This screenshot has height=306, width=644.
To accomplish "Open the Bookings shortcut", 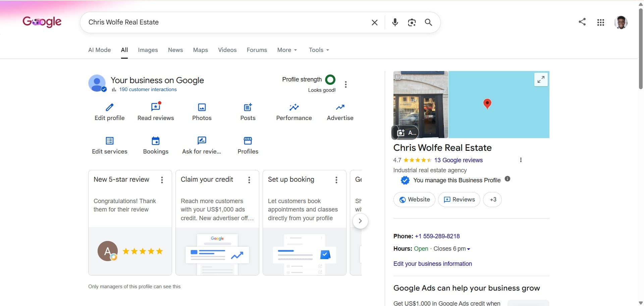I will (156, 145).
